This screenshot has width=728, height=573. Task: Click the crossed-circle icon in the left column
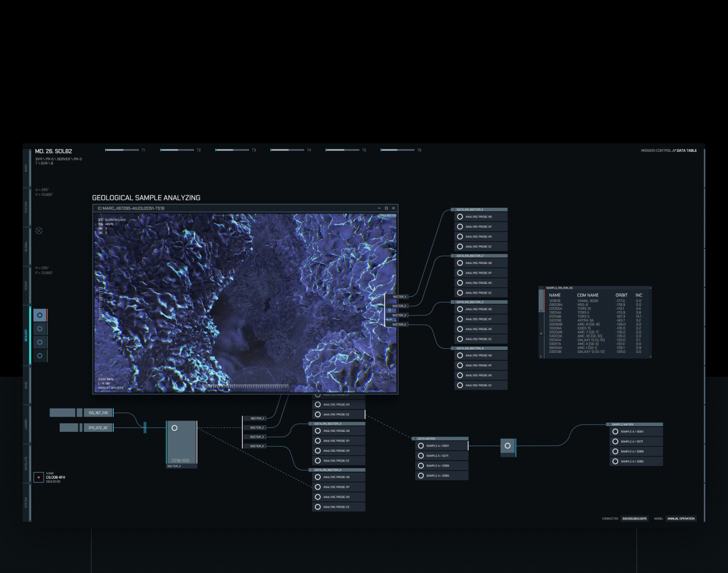point(39,230)
